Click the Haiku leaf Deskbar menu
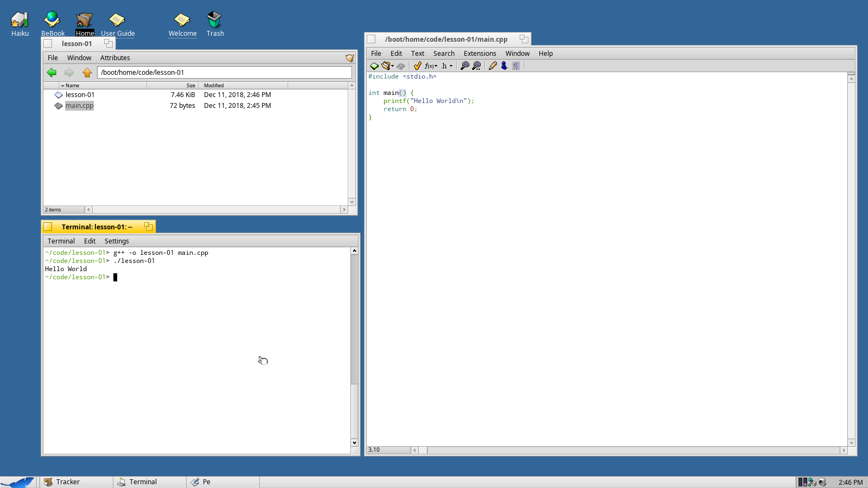The image size is (868, 488). (x=18, y=482)
